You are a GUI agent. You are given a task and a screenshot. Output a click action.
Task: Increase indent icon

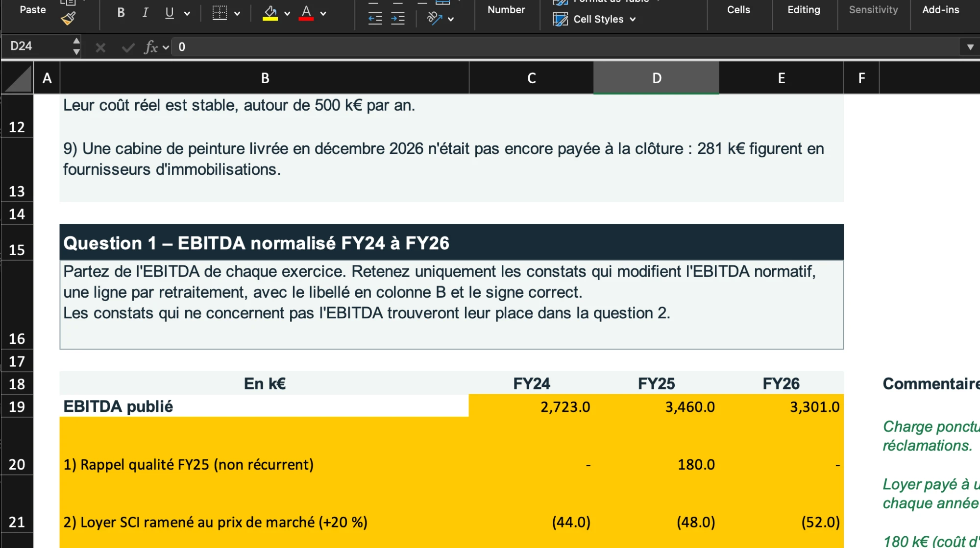[398, 19]
